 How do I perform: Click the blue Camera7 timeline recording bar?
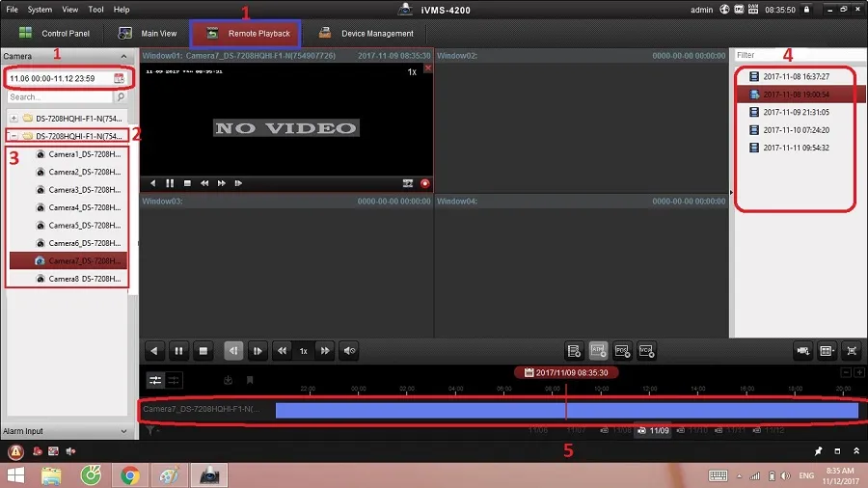tap(566, 410)
